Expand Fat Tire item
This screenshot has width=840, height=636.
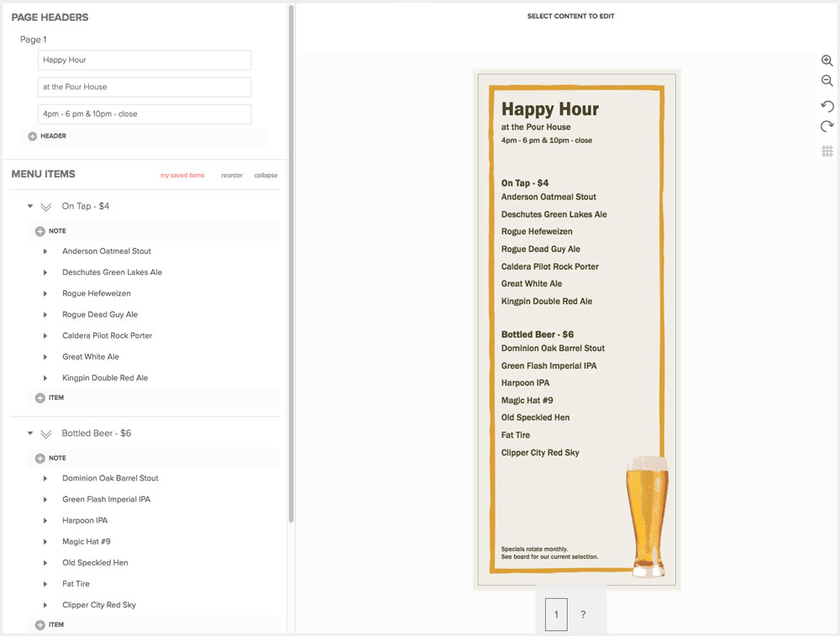pos(45,584)
